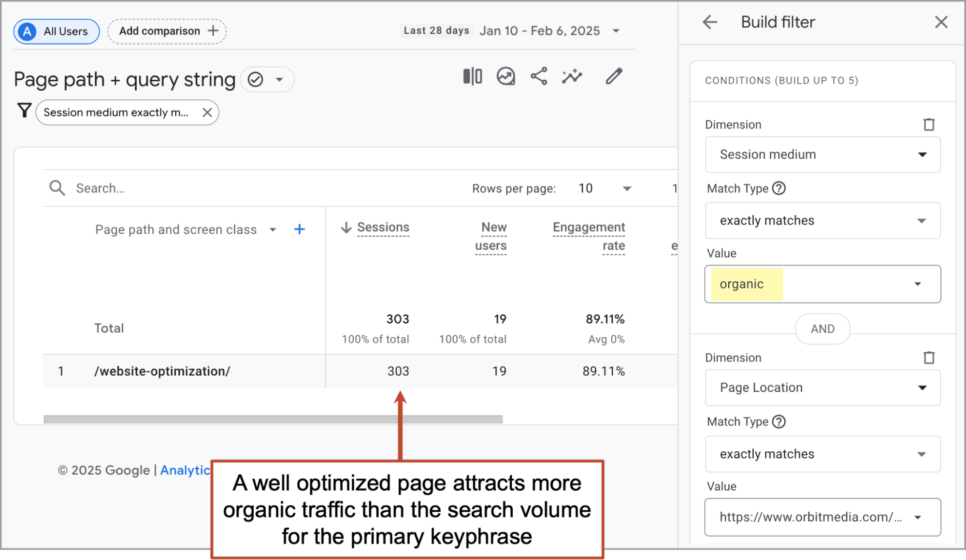
Task: Click the Add comparison button
Action: tap(167, 31)
